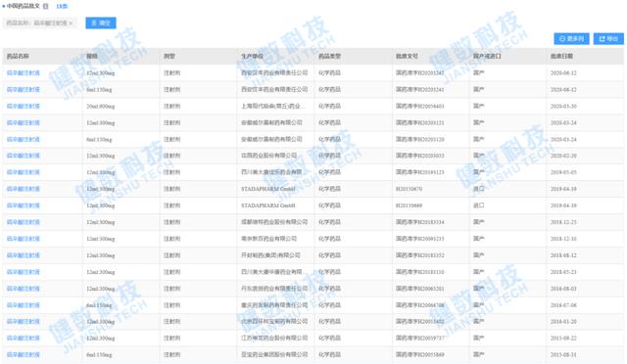
Task: Click the 药品类型 column header
Action: (x=329, y=57)
